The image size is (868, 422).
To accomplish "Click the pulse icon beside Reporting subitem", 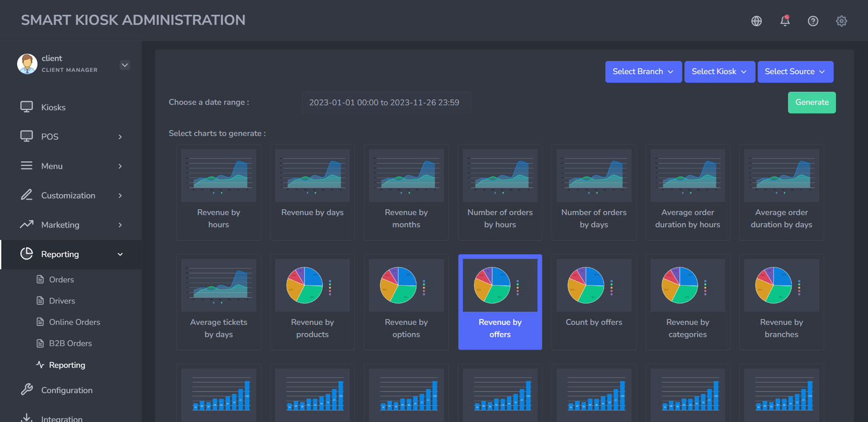I will [40, 365].
